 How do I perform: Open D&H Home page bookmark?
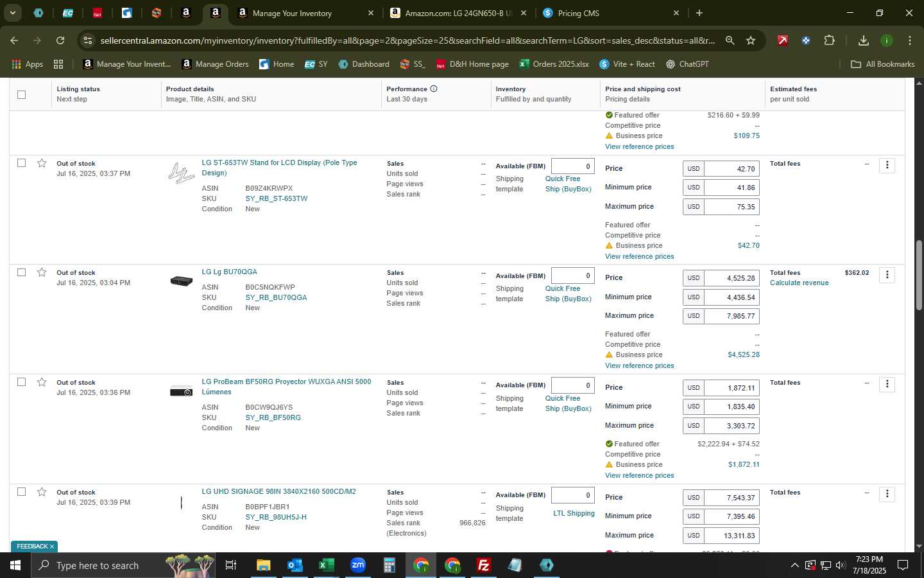pos(472,64)
